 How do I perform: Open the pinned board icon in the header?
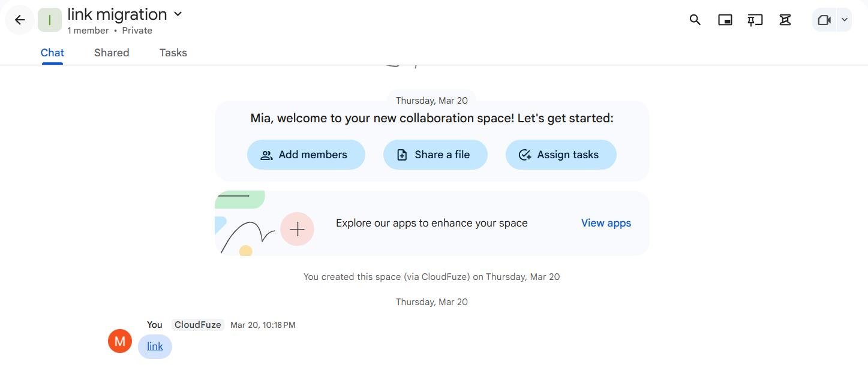click(x=755, y=20)
